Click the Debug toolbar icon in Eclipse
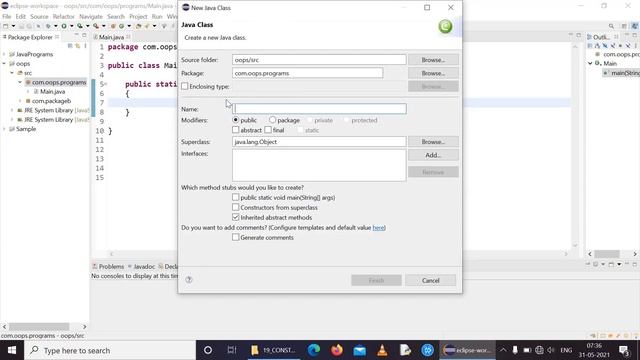640x360 pixels. (48, 26)
